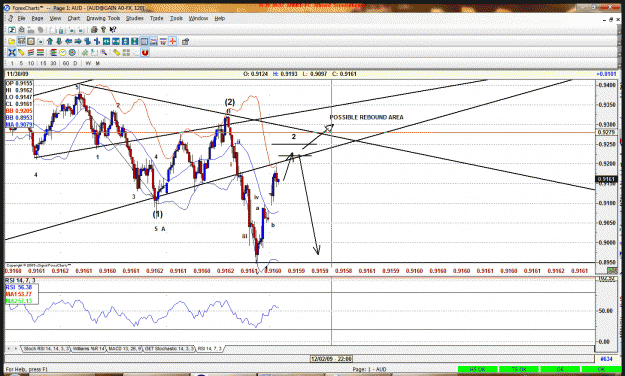Click the printer icon in top toolbar
Viewport: 625px width, 376px height.
click(x=94, y=30)
